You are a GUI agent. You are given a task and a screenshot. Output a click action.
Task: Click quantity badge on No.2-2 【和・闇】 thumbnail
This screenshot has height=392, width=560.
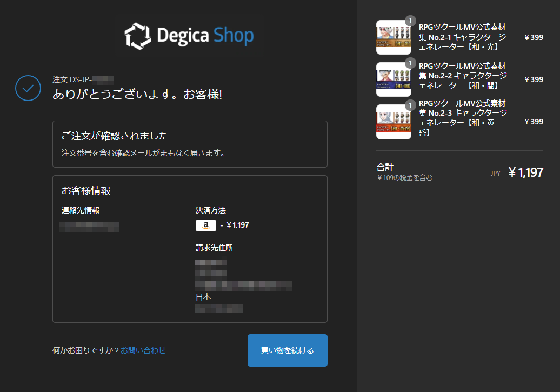410,63
